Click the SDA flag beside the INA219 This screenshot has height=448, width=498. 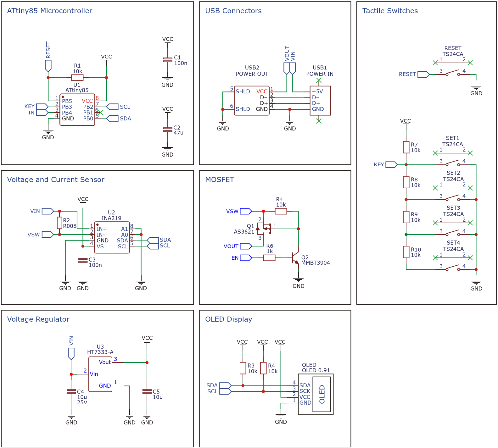coord(153,241)
